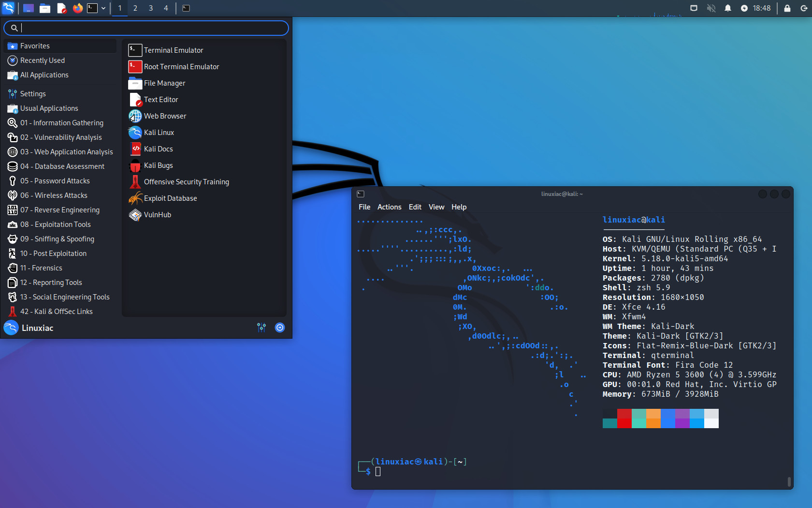Open notifications bell icon
Screen dimensions: 812x508
point(728,8)
